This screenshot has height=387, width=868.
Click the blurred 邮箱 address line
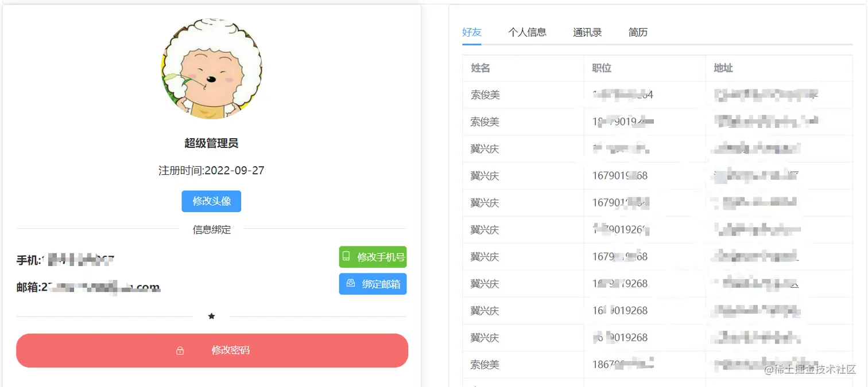[88, 287]
